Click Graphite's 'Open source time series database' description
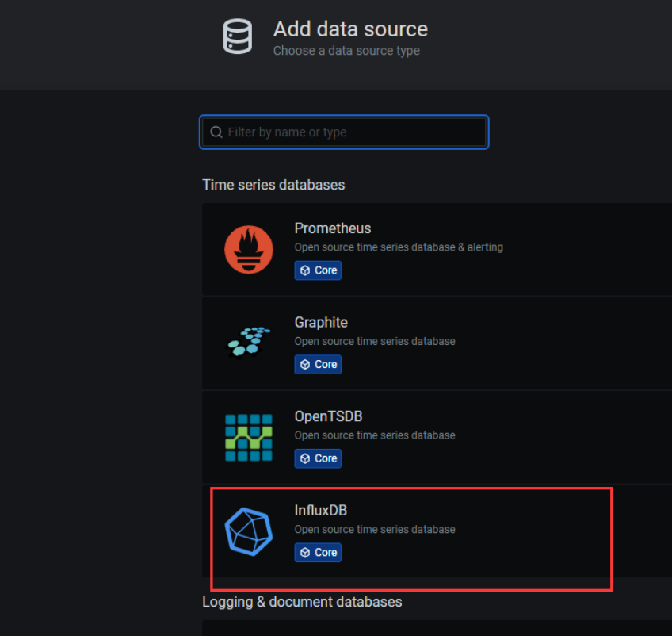Viewport: 672px width, 636px height. click(375, 341)
